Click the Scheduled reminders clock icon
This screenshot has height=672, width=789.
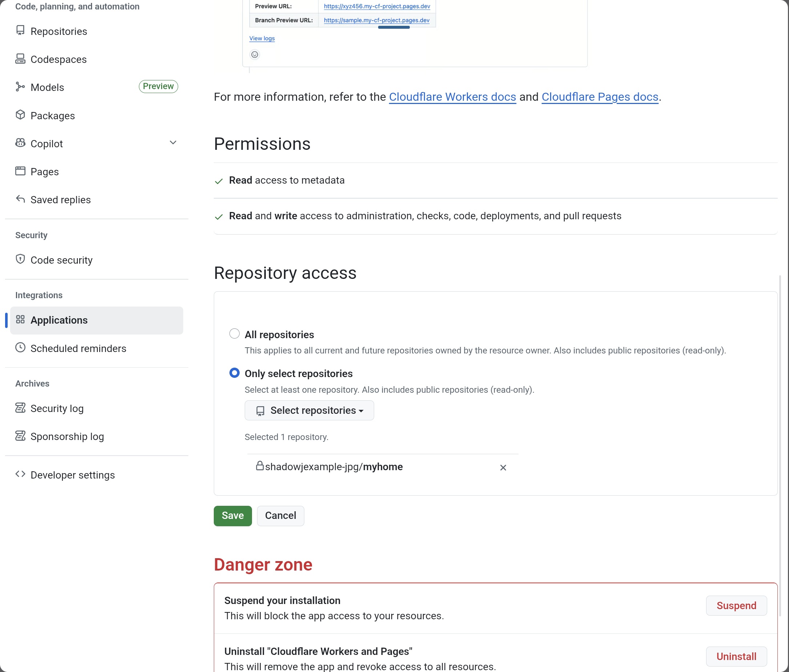coord(20,348)
